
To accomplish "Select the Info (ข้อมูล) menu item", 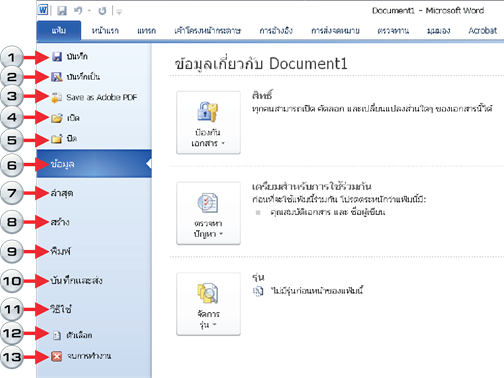I will (94, 163).
